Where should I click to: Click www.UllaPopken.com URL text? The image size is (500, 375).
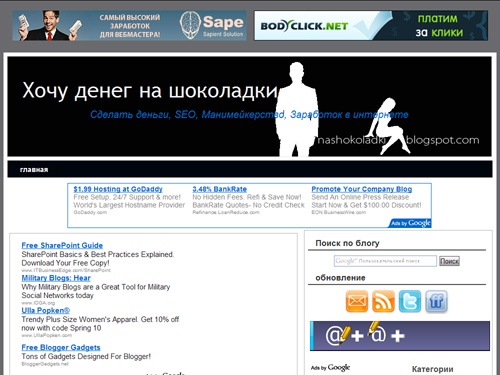click(x=46, y=335)
